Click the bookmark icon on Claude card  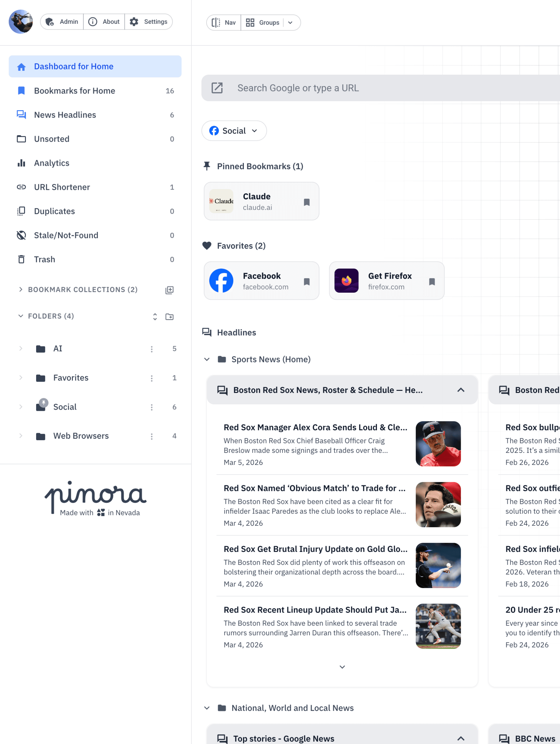(306, 202)
